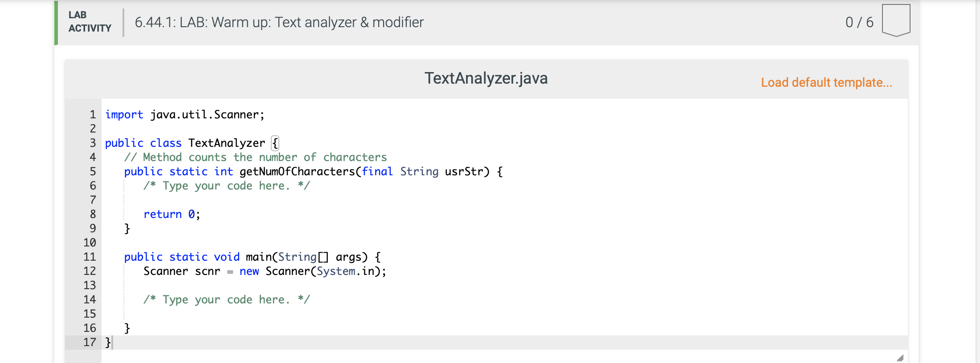
Task: Select the first Type your code here comment
Action: [x=226, y=186]
